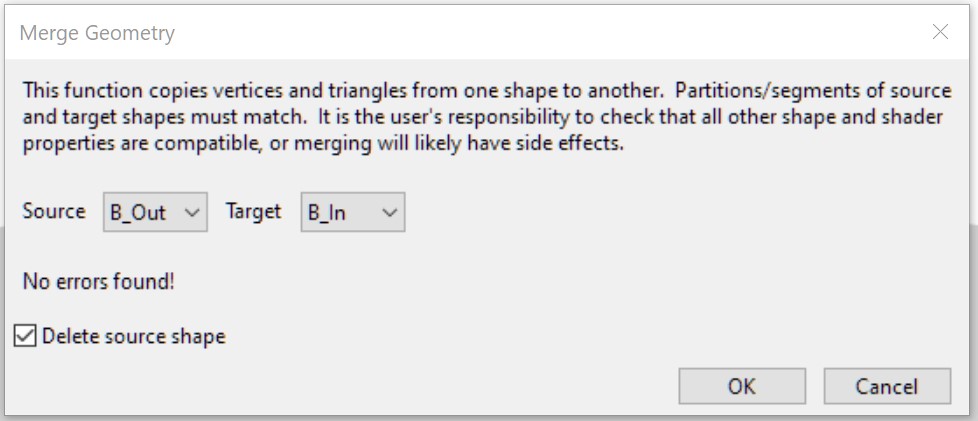The height and width of the screenshot is (421, 978).
Task: Open the Target shape dropdown
Action: [352, 213]
